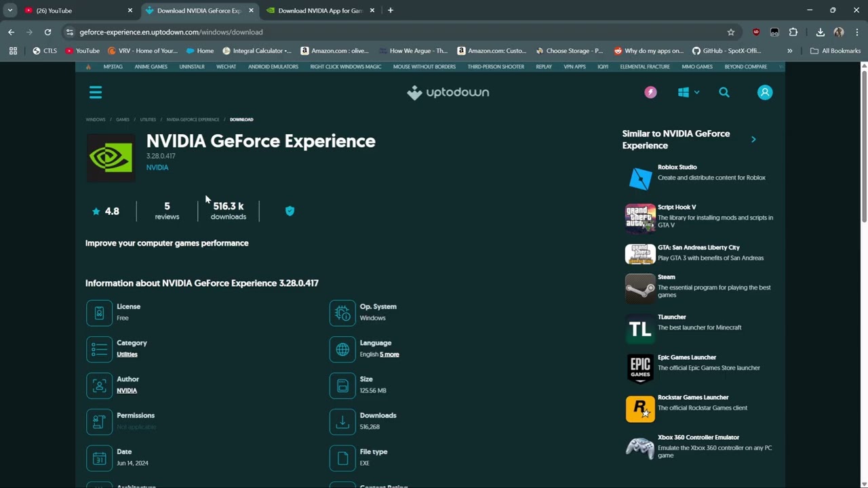The image size is (868, 488).
Task: Select the MMO GAMES top tag
Action: (x=697, y=67)
